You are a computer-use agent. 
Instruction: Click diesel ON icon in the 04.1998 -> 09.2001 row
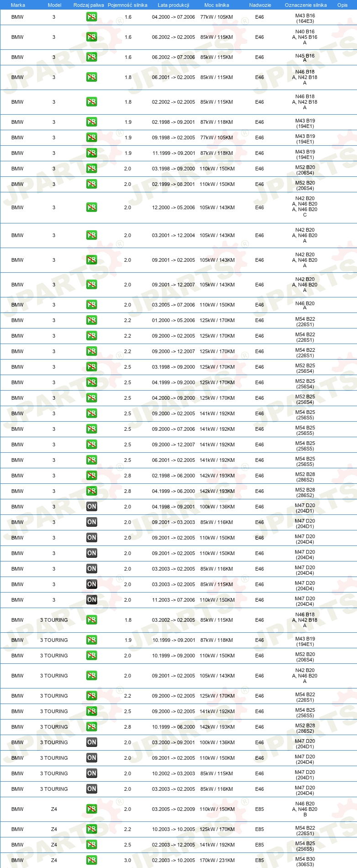(92, 507)
